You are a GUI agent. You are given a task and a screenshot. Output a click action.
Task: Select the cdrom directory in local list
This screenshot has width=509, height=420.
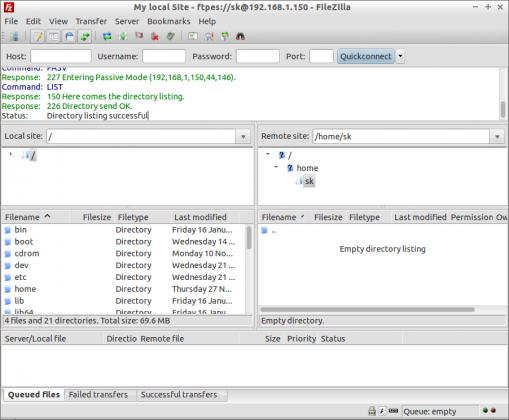coord(124,253)
